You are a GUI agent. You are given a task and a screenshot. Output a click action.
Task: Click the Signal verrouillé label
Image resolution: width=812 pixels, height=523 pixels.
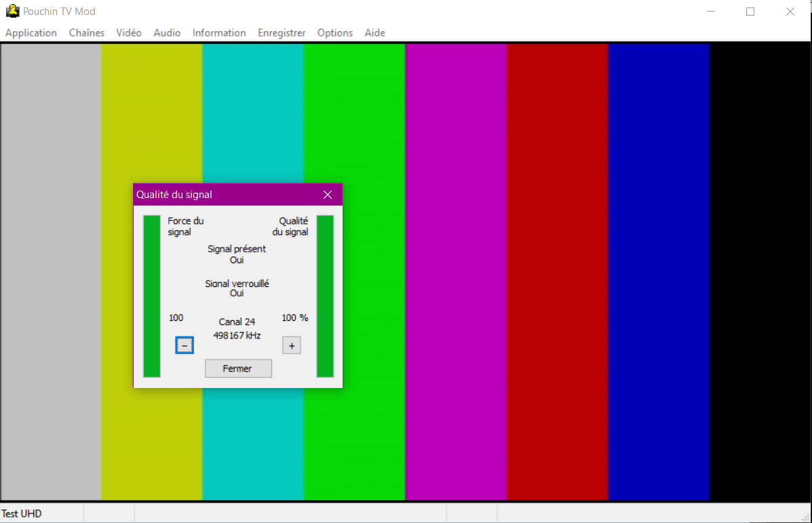tap(237, 284)
